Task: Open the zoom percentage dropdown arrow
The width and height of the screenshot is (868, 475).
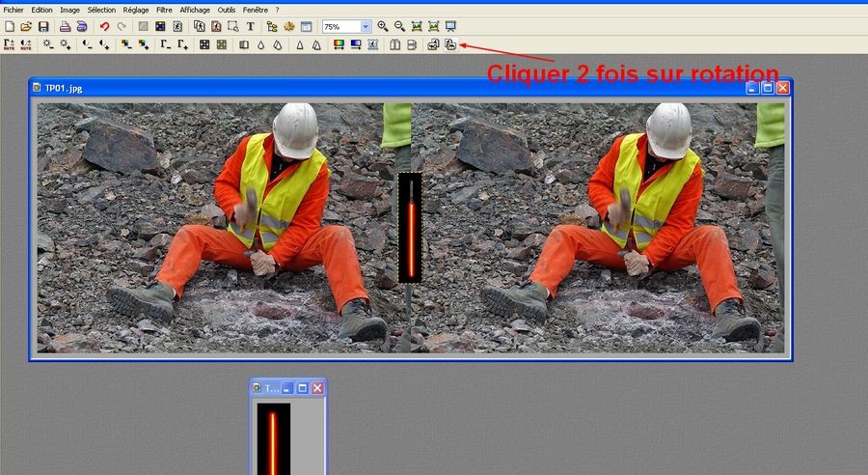Action: point(366,26)
